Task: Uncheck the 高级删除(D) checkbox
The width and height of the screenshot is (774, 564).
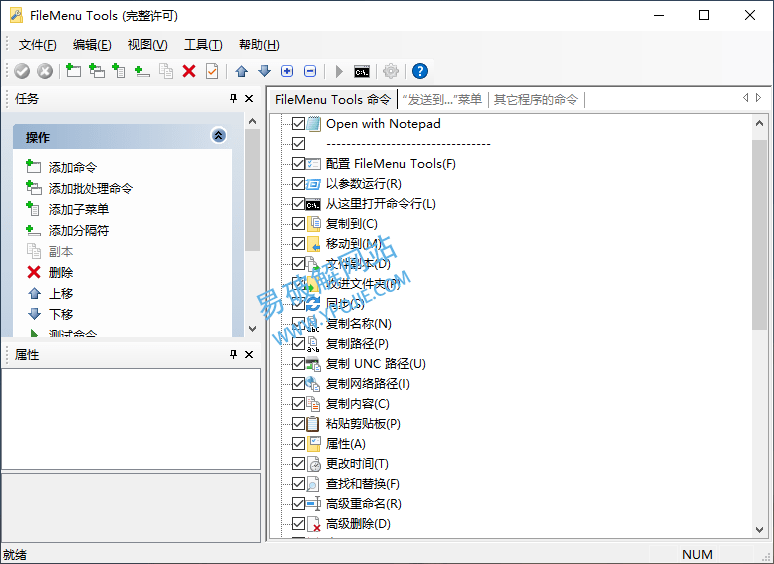Action: 298,524
